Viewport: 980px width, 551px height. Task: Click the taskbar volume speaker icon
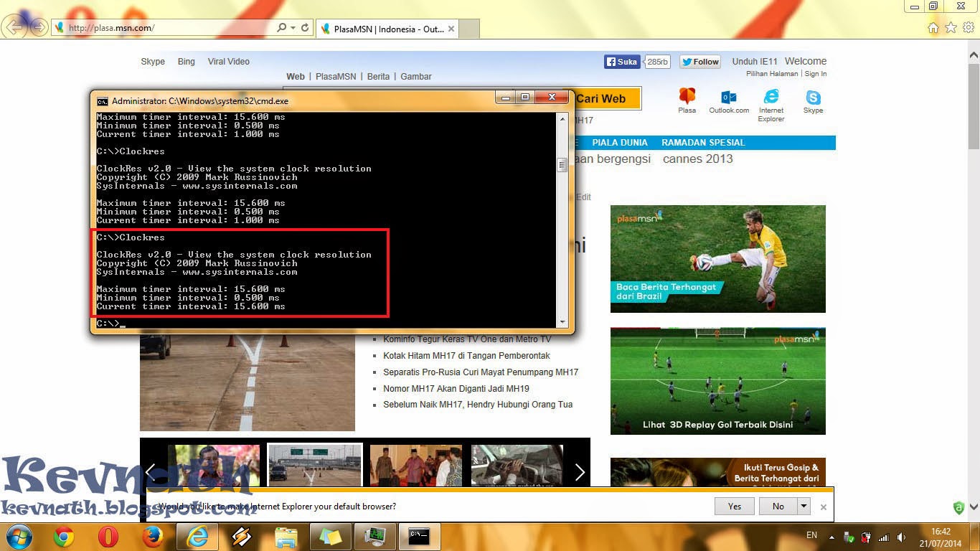[900, 537]
